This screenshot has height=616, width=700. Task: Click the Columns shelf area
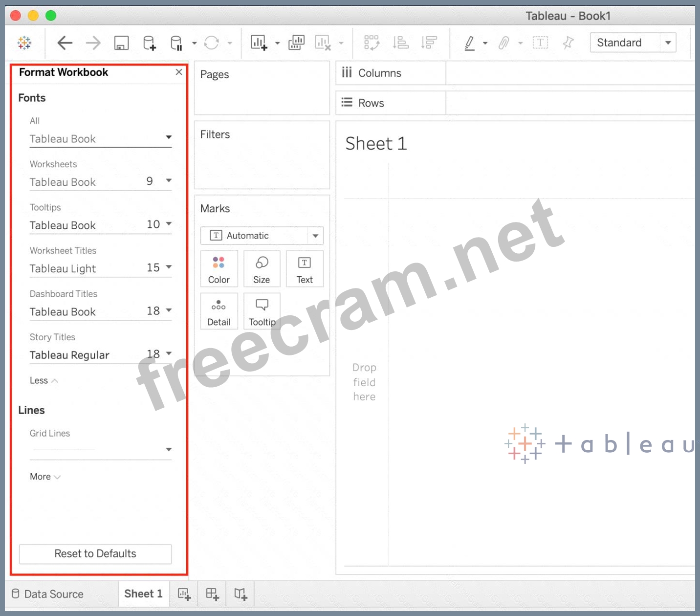(x=570, y=73)
